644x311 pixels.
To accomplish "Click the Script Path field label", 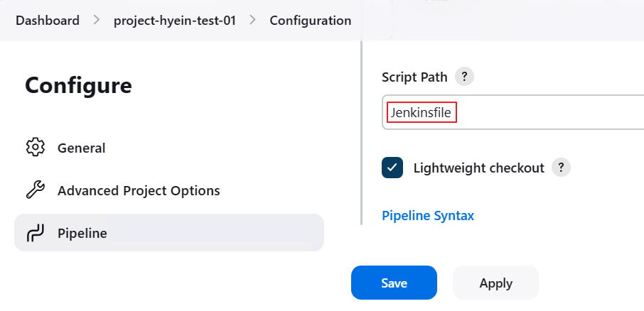I will [x=414, y=77].
